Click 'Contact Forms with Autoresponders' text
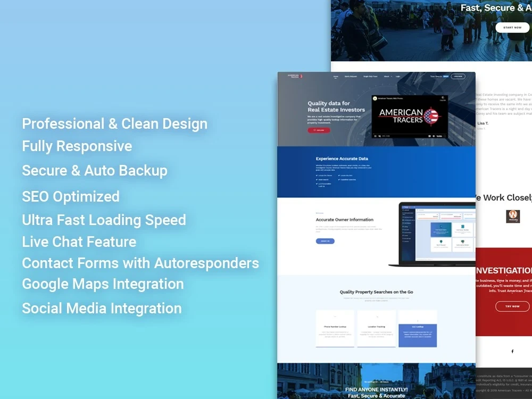 click(x=140, y=263)
